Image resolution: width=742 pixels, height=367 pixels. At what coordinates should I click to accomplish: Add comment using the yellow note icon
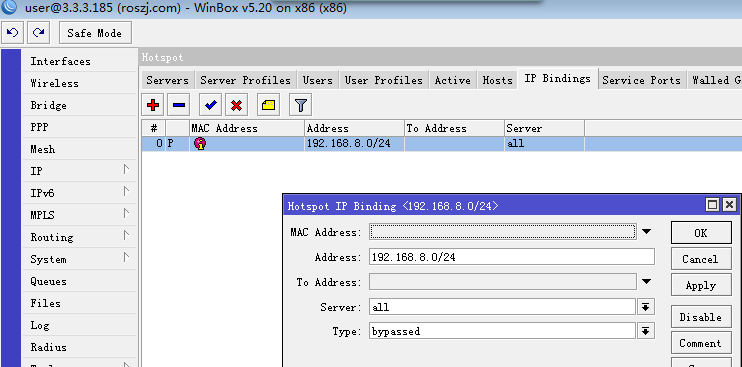tap(268, 105)
